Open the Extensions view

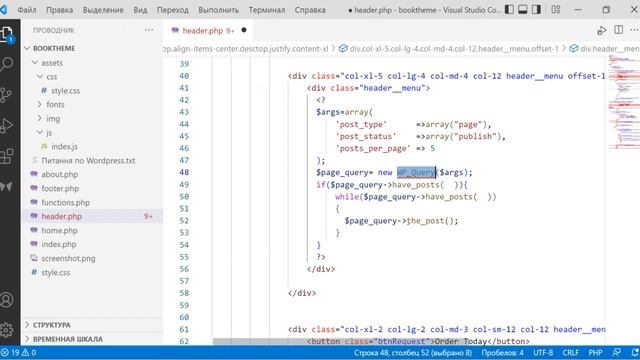7,156
